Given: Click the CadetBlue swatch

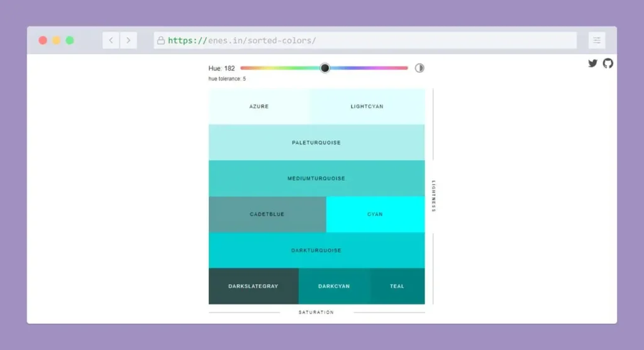Looking at the screenshot, I should [267, 214].
